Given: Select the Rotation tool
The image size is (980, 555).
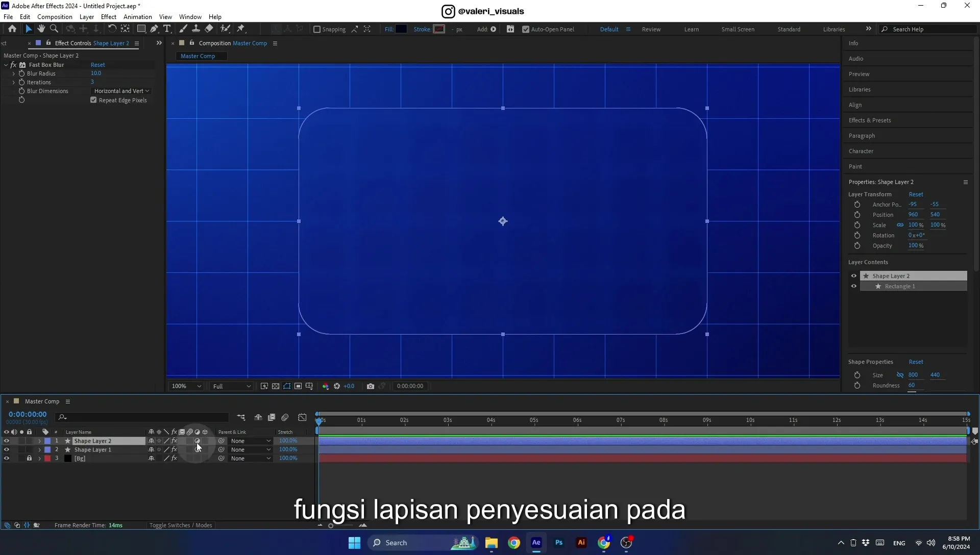Looking at the screenshot, I should coord(112,29).
